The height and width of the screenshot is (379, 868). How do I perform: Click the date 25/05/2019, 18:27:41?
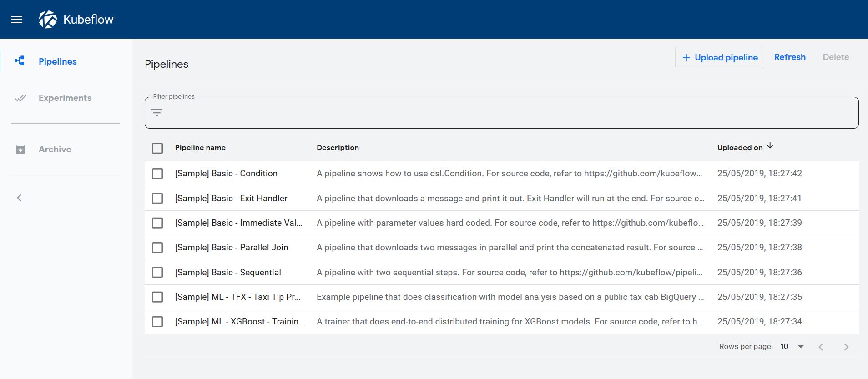(x=760, y=199)
